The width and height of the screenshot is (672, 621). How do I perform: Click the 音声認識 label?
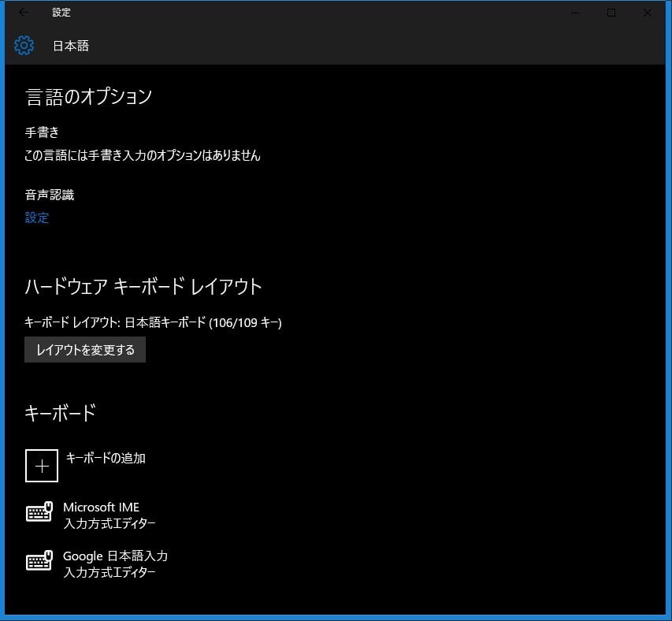coord(50,195)
